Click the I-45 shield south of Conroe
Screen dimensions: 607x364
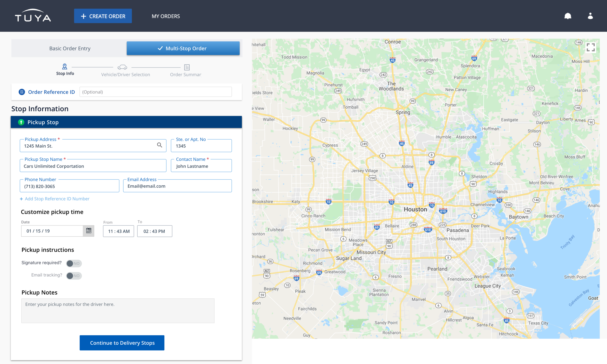[x=393, y=60]
